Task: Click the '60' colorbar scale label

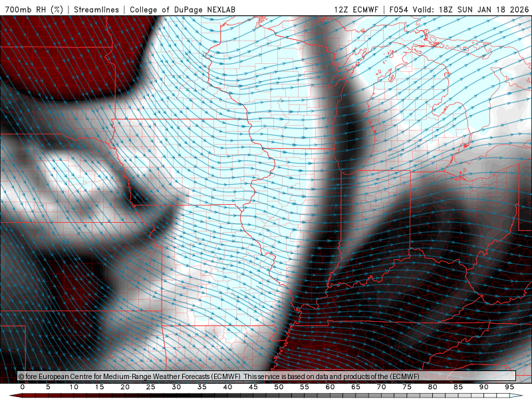Action: click(330, 387)
